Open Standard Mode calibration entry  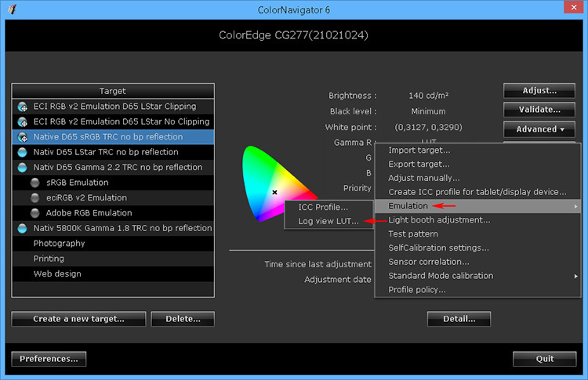point(477,276)
